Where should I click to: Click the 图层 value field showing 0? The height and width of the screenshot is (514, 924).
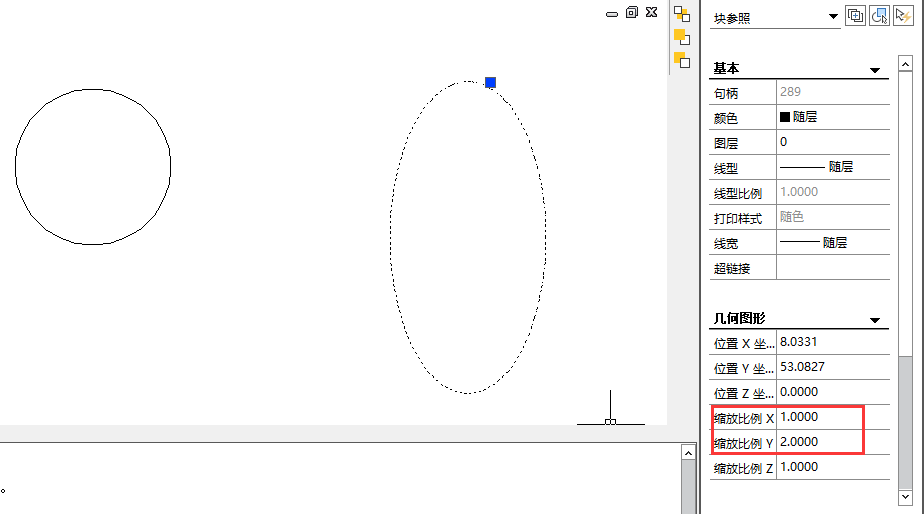pos(832,142)
